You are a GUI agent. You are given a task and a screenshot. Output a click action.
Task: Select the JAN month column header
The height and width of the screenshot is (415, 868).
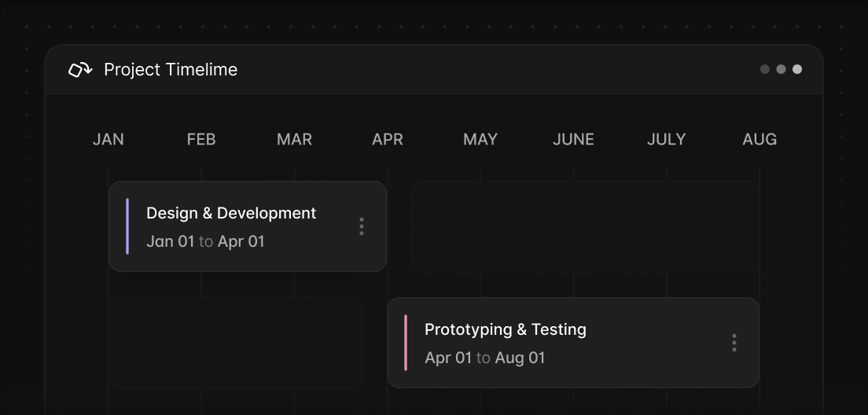[x=108, y=139]
